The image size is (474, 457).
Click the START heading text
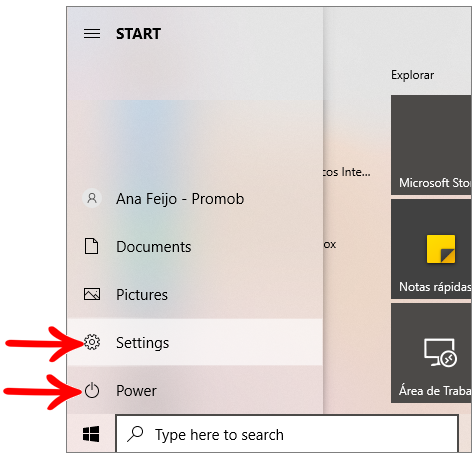point(138,34)
